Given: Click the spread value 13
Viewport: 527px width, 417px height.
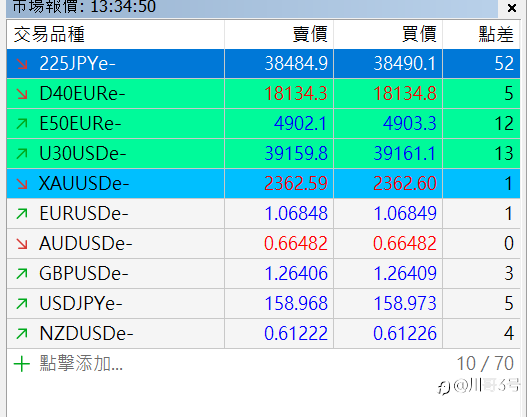Looking at the screenshot, I should 504,154.
